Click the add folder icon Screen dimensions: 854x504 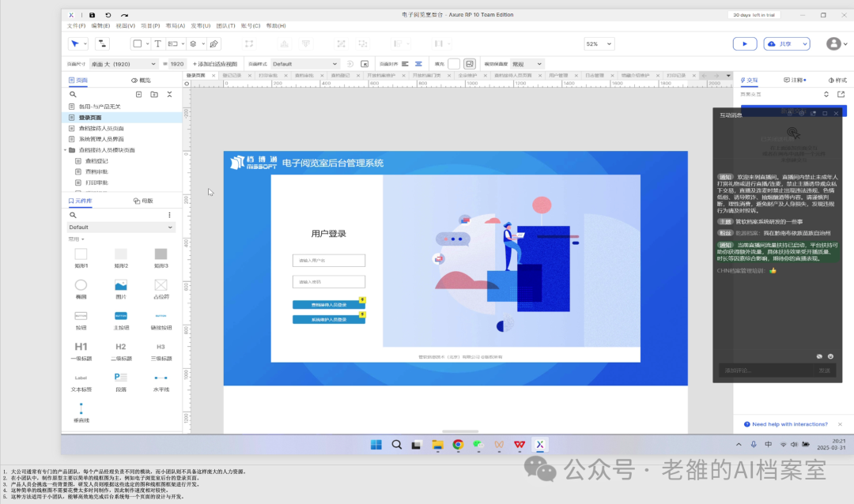[154, 94]
